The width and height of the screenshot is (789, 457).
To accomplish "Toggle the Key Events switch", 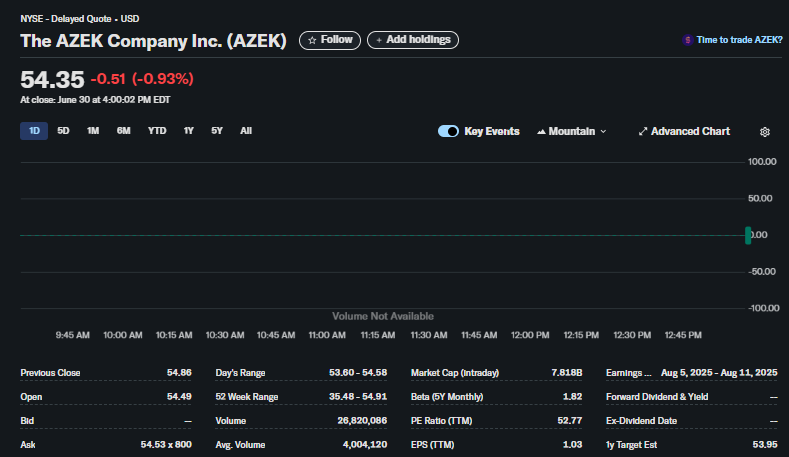I will 448,131.
